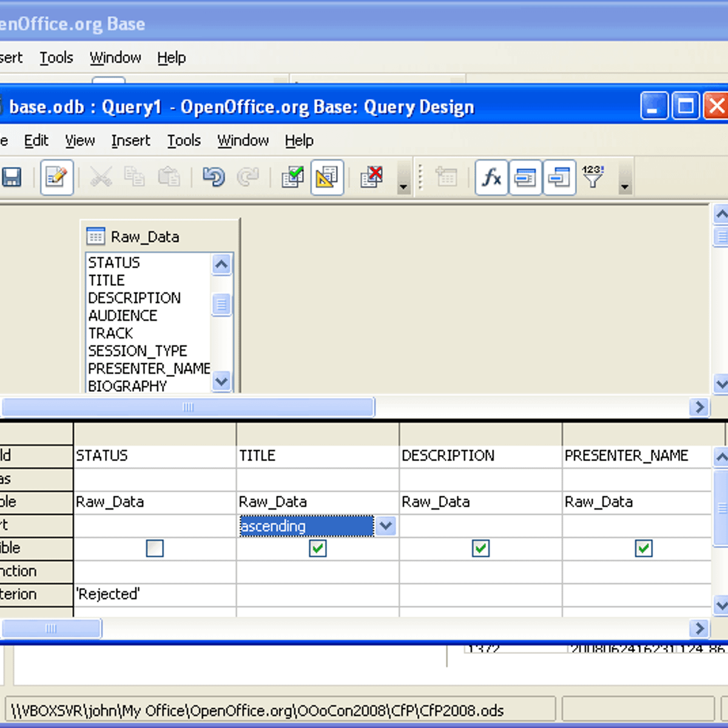Click the Redo arrow icon
This screenshot has height=728, width=728.
pos(248,177)
